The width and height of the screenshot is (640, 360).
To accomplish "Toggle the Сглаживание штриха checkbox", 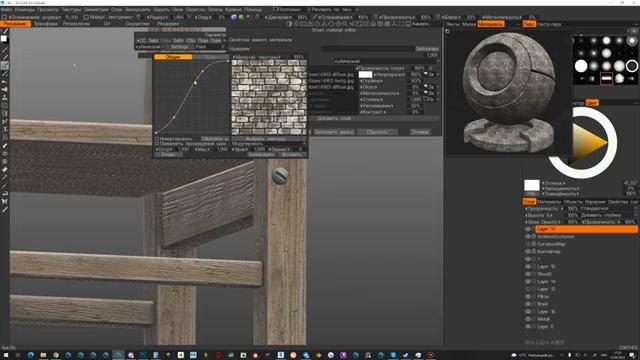I will click(x=4, y=18).
